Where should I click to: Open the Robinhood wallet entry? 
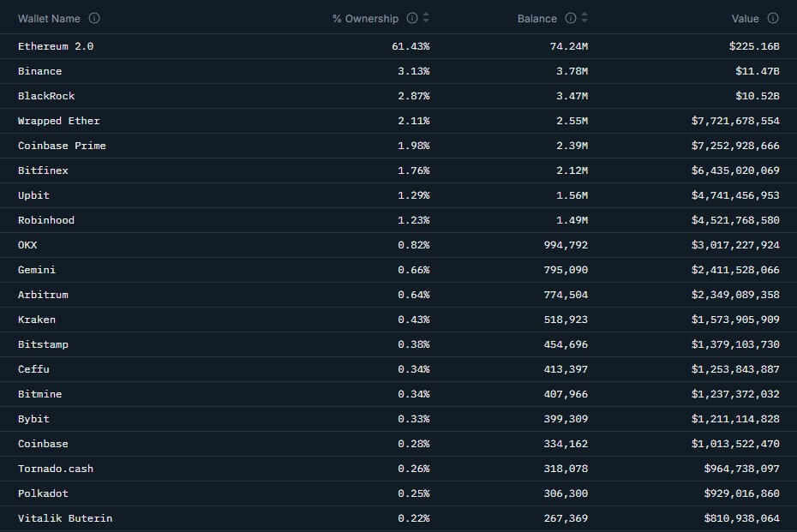click(x=46, y=220)
